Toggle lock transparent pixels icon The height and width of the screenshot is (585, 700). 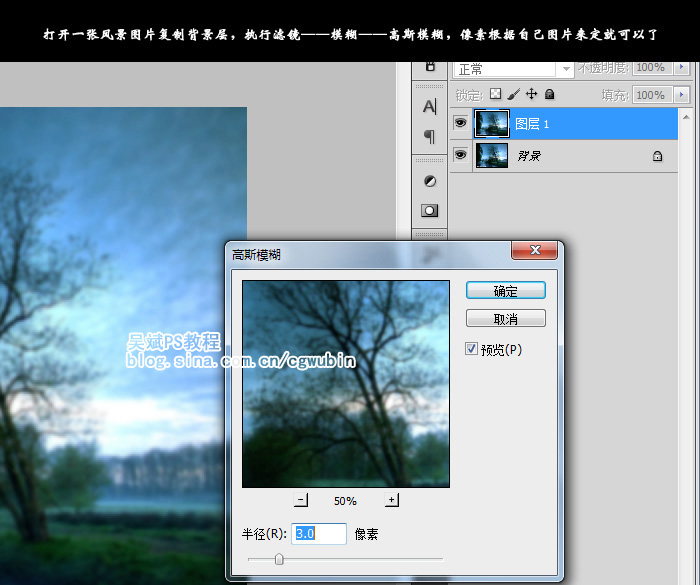[x=495, y=94]
